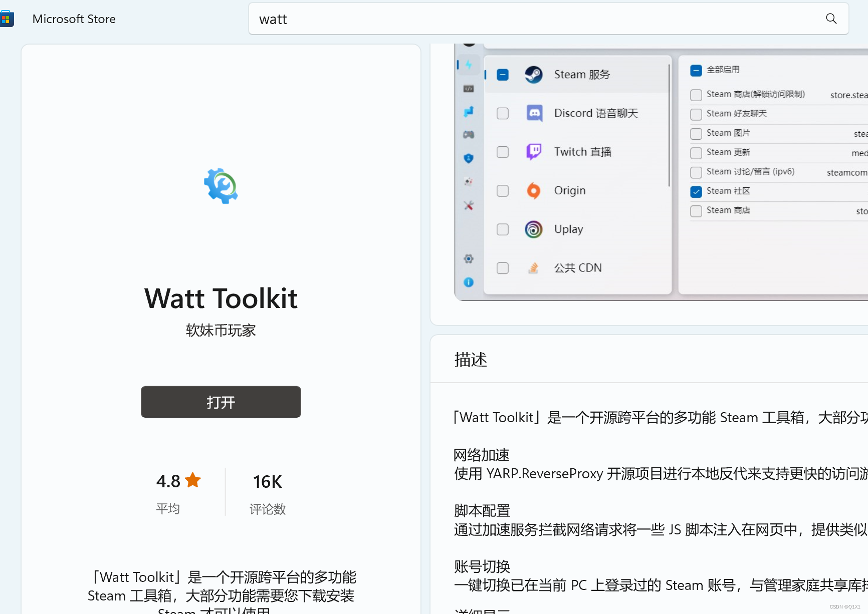Click inside the watt search field
868x614 pixels.
(548, 19)
